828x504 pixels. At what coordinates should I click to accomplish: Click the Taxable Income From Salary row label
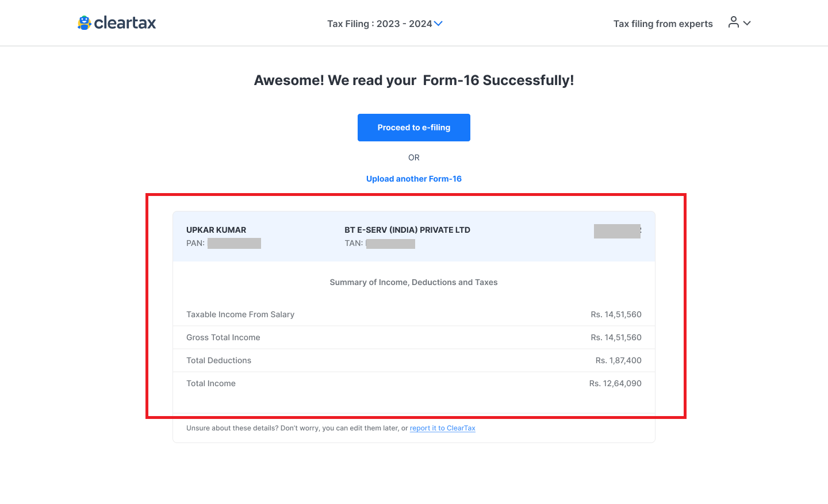[240, 314]
